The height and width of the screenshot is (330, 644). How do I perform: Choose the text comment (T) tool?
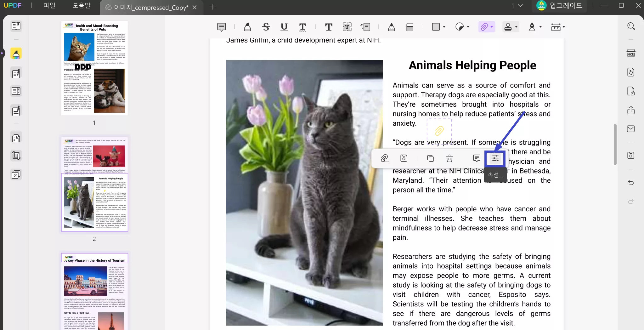point(329,27)
